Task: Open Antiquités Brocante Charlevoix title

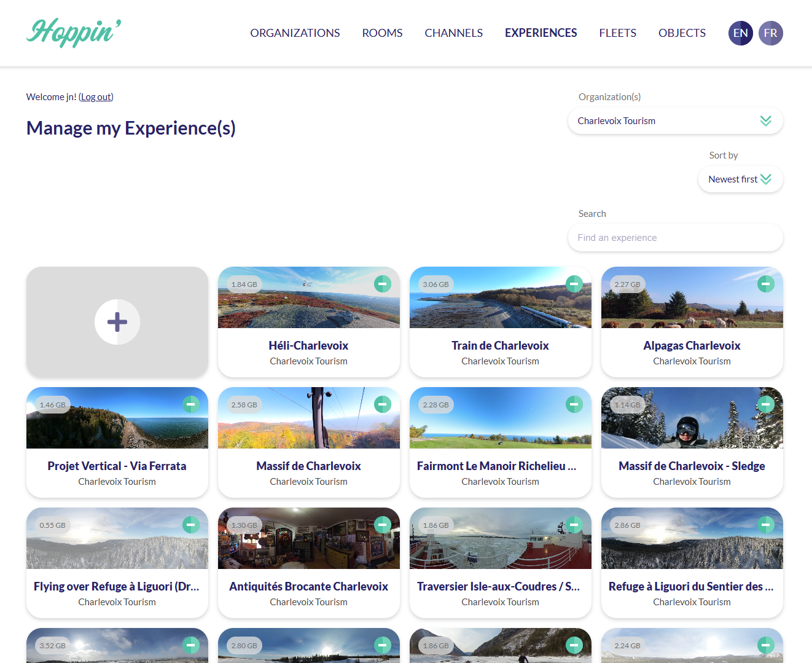Action: 308,587
